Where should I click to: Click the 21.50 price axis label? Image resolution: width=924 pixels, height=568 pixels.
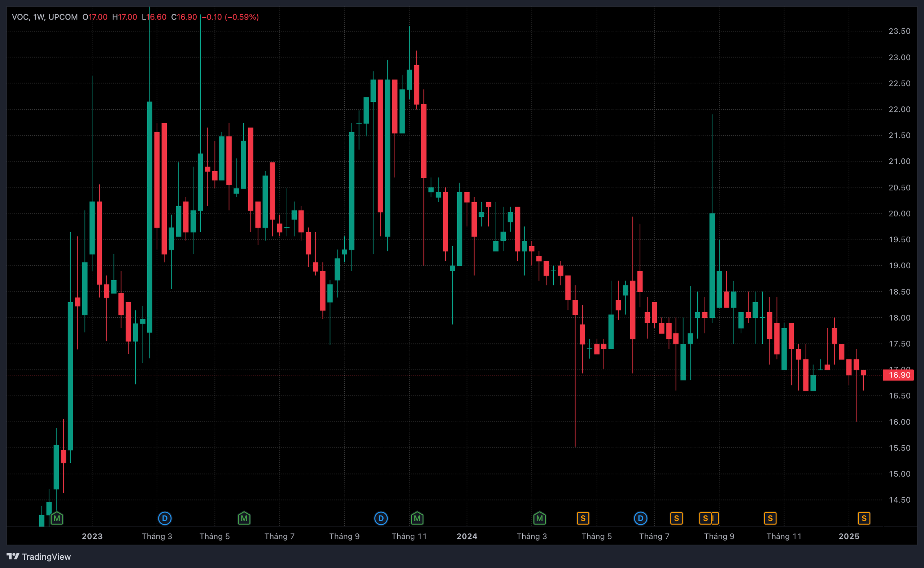point(899,135)
